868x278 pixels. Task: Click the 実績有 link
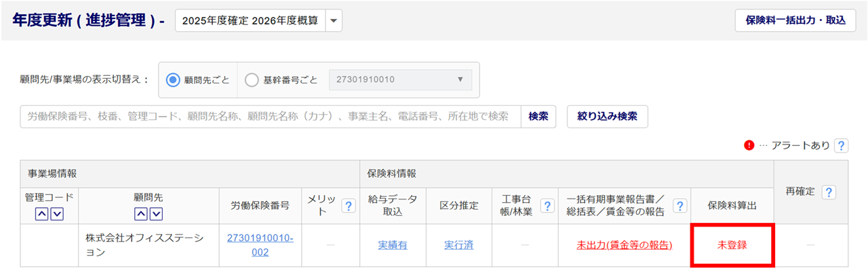click(393, 245)
